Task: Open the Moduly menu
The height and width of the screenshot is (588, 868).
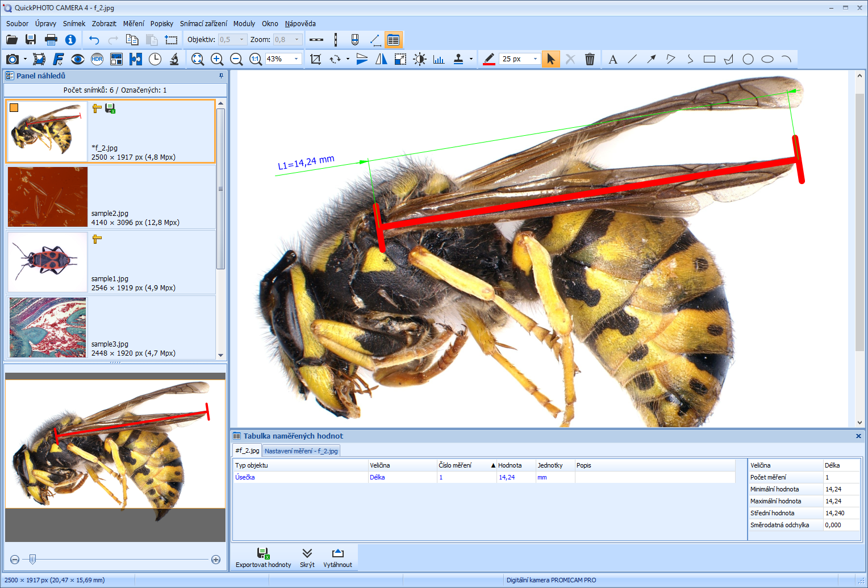Action: click(244, 24)
